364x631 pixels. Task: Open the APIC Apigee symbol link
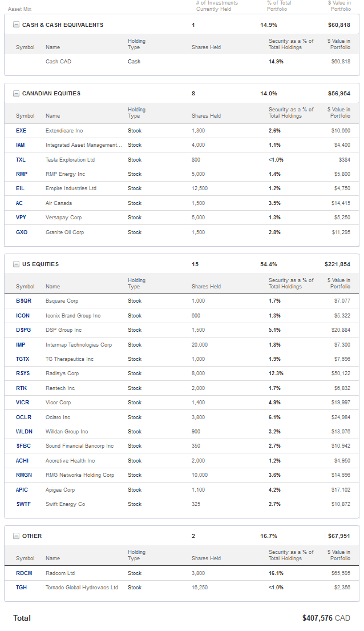tap(22, 490)
